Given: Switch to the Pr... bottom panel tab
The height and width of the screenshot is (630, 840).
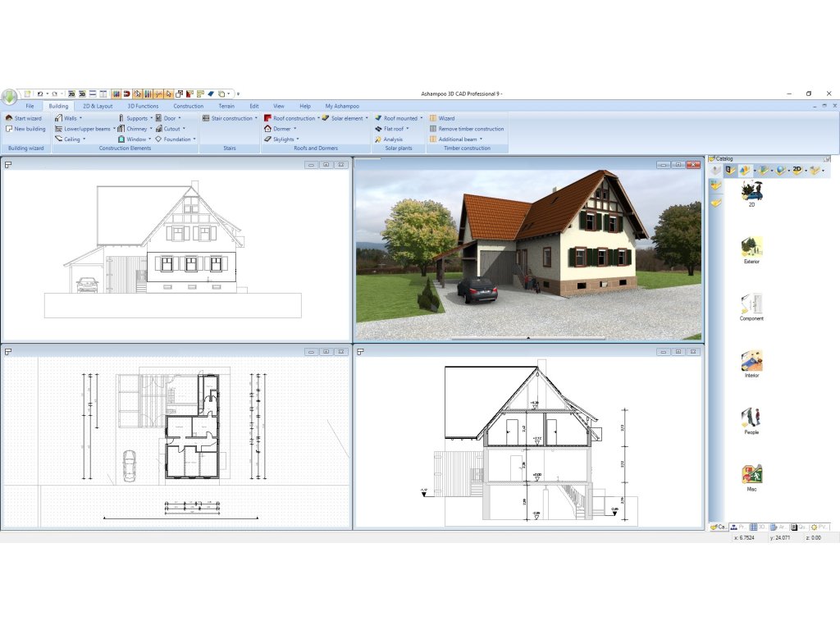Looking at the screenshot, I should point(738,527).
